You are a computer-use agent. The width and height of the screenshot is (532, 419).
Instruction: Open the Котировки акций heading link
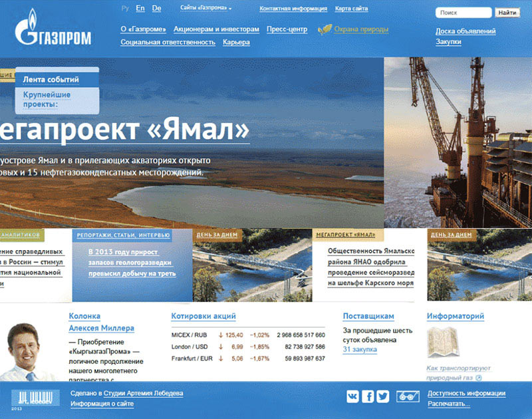203,317
